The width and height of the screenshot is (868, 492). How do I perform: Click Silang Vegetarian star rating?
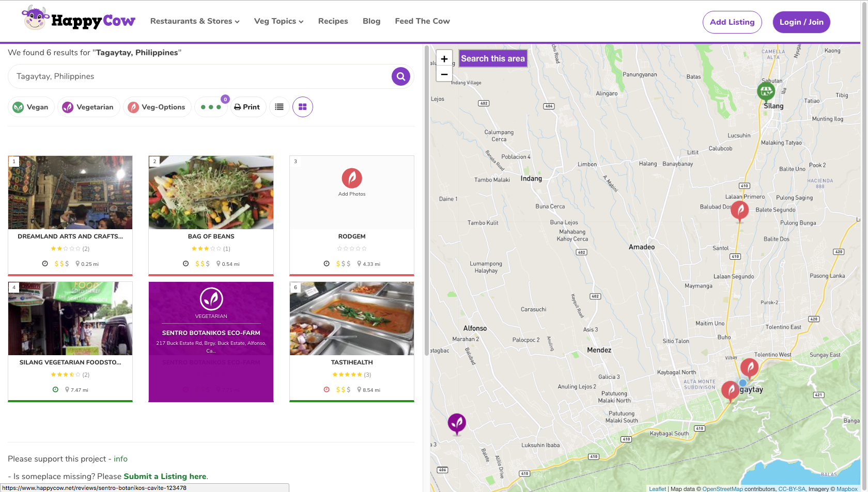click(x=66, y=375)
